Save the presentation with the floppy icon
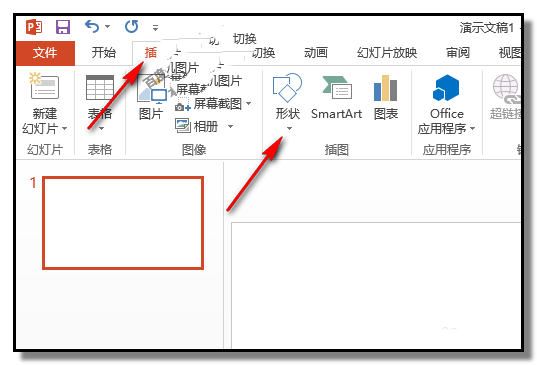Viewport: 537px width, 365px height. tap(63, 27)
